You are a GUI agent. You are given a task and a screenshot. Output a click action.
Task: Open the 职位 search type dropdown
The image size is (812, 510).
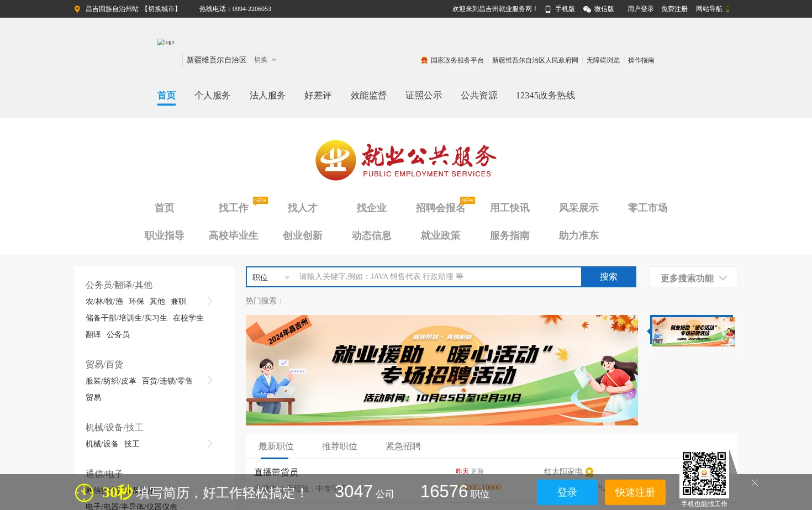(x=271, y=277)
